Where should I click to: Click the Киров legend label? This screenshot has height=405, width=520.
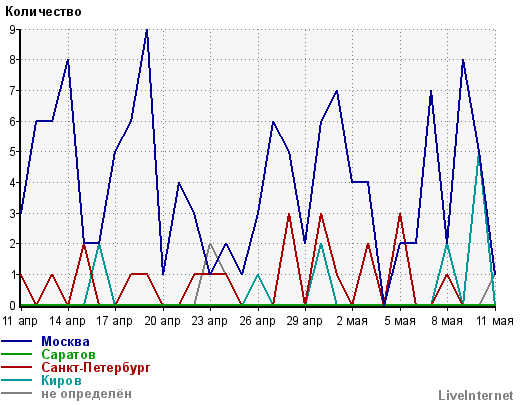(x=61, y=380)
